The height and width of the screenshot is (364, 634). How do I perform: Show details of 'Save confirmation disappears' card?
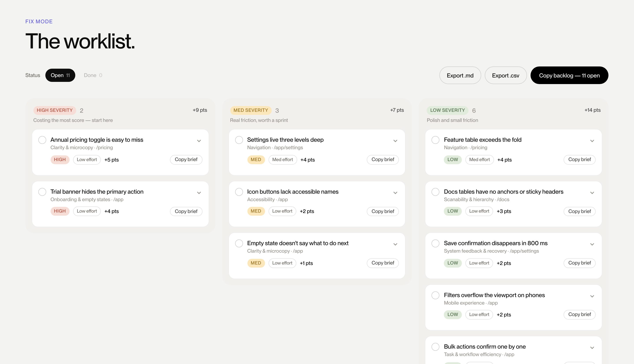click(592, 244)
